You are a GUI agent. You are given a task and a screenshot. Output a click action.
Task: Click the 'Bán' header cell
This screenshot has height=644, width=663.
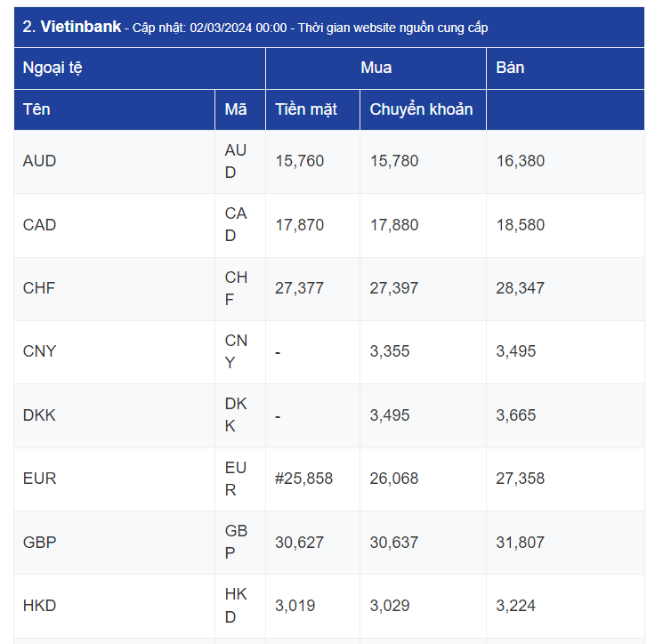pyautogui.click(x=510, y=68)
